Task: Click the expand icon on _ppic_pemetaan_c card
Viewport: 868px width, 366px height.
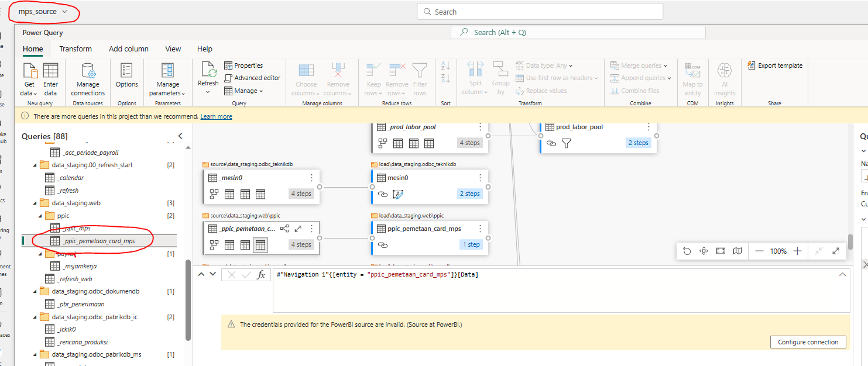Action: tap(298, 229)
